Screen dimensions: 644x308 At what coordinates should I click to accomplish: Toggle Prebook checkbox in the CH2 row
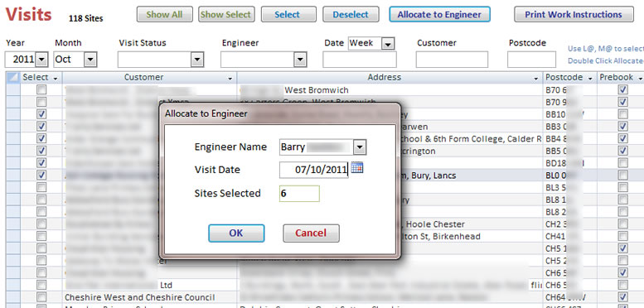(x=623, y=224)
